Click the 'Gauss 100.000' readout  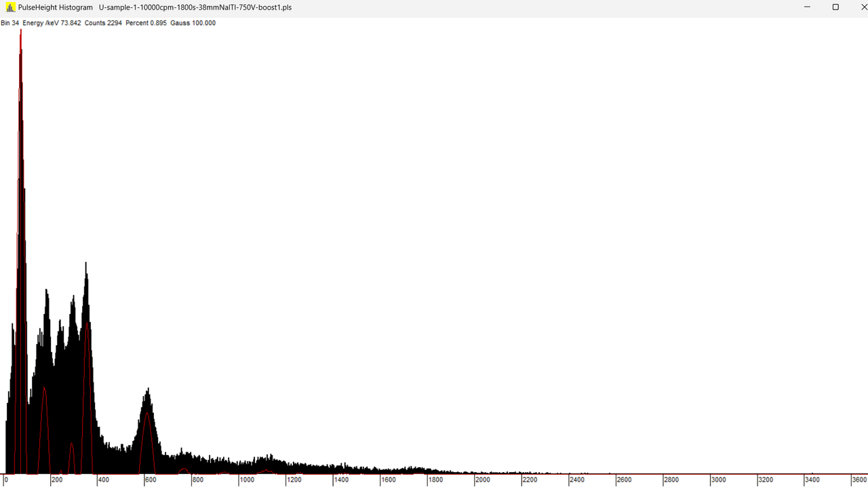coord(193,23)
